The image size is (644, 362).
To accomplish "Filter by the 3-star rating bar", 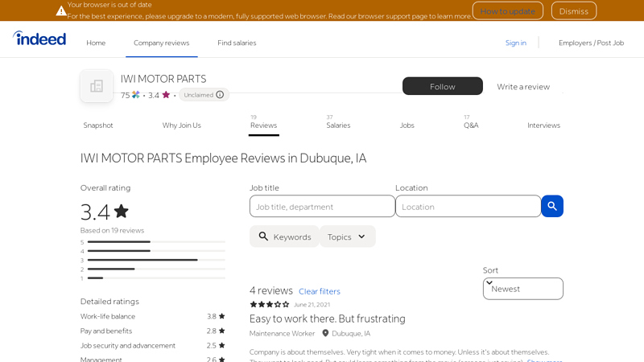I will point(153,260).
